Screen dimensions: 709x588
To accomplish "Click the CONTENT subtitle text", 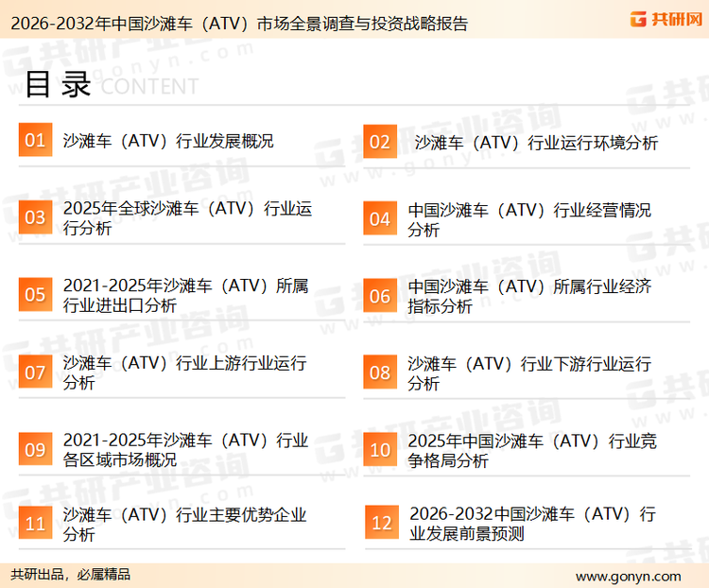I will click(149, 86).
